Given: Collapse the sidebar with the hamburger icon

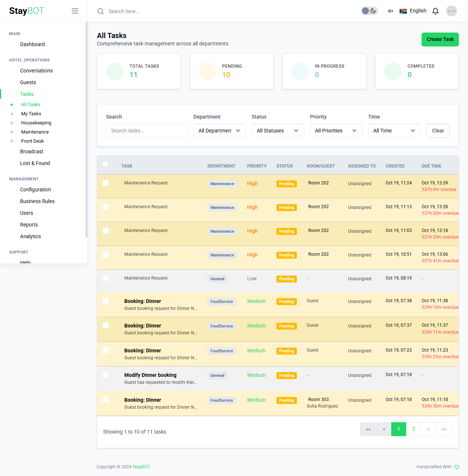Looking at the screenshot, I should tap(75, 11).
